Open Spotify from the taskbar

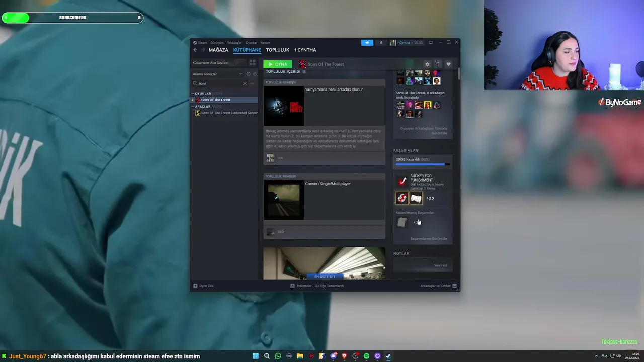[366, 356]
